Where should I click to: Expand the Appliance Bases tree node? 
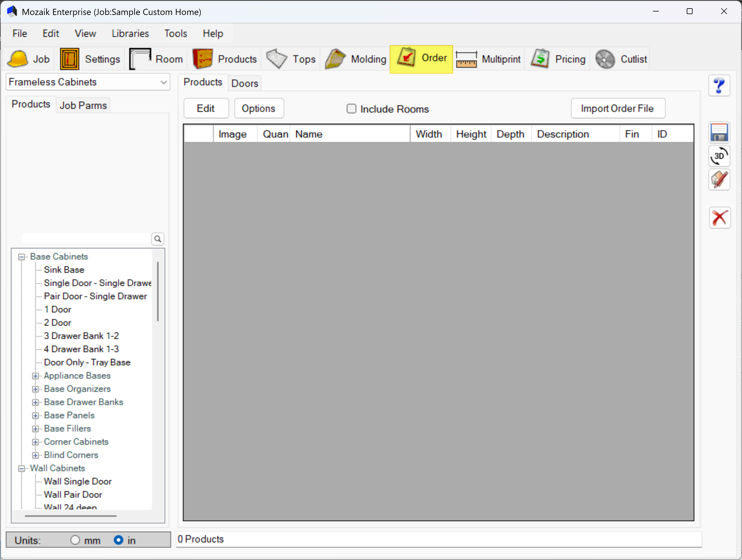pos(35,376)
